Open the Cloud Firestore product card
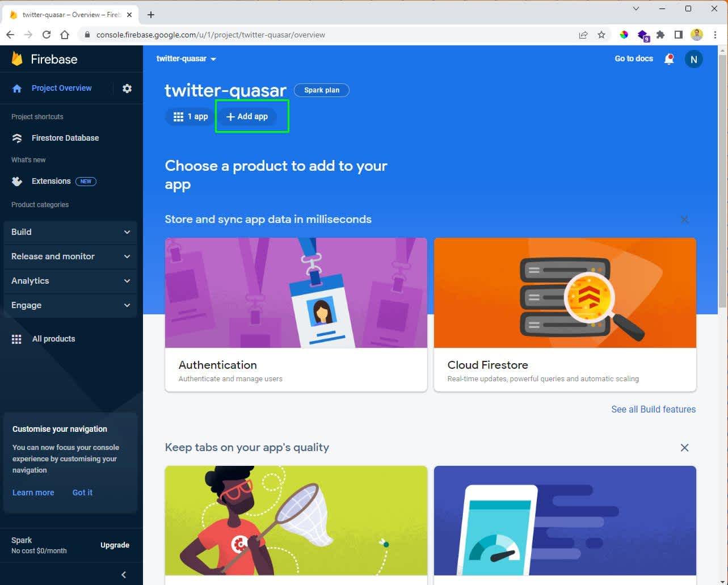728x585 pixels. (565, 314)
